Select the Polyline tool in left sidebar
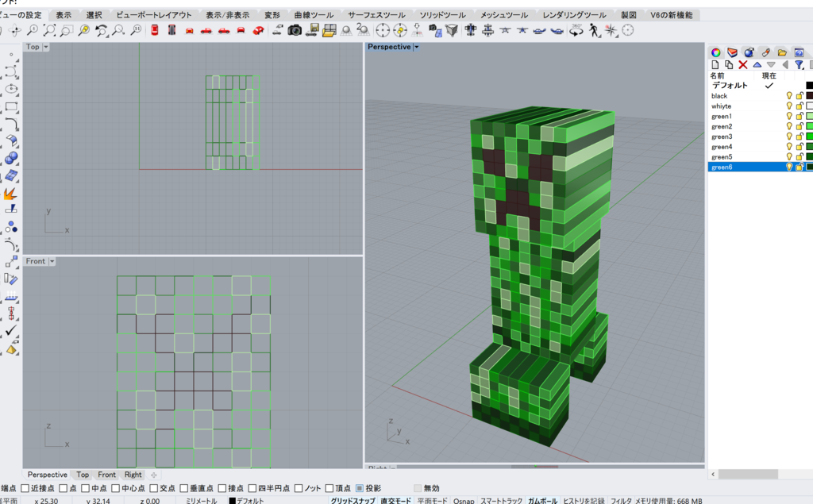 (11, 71)
